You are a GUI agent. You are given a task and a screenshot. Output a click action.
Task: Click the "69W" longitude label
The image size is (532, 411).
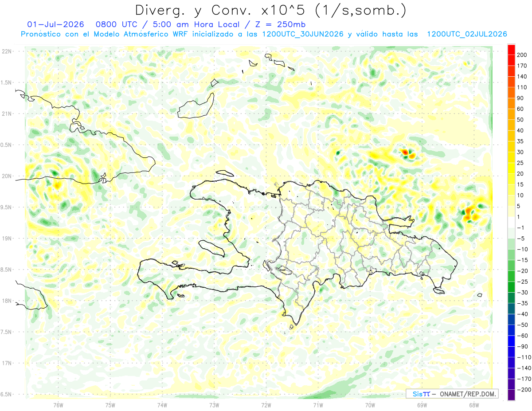[422, 405]
